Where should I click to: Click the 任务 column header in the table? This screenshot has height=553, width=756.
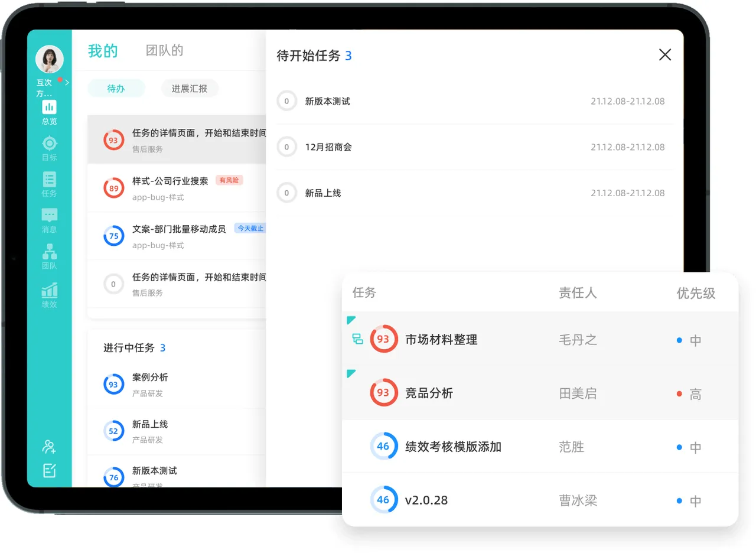[364, 292]
